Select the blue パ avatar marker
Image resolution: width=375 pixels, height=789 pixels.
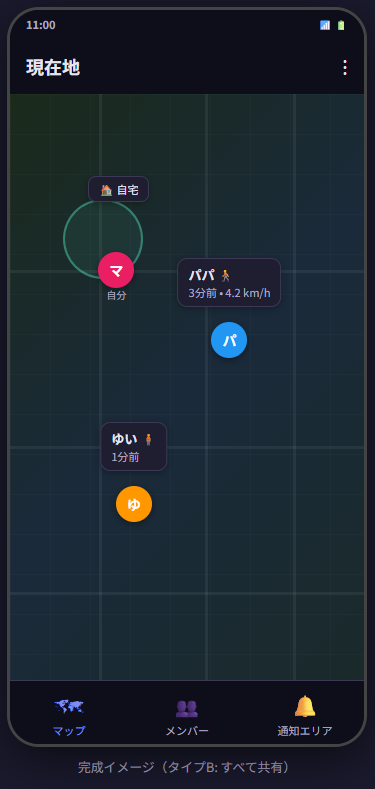[229, 340]
